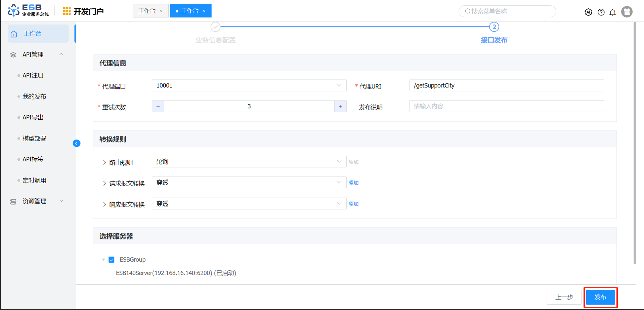Click the orange grid menu icon
644x310 pixels.
[67, 11]
